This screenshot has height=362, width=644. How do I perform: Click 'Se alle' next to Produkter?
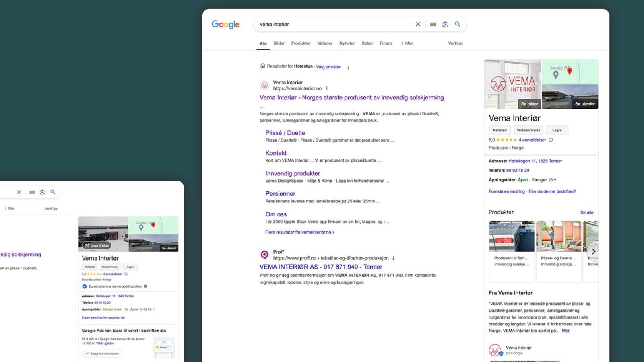tap(587, 212)
